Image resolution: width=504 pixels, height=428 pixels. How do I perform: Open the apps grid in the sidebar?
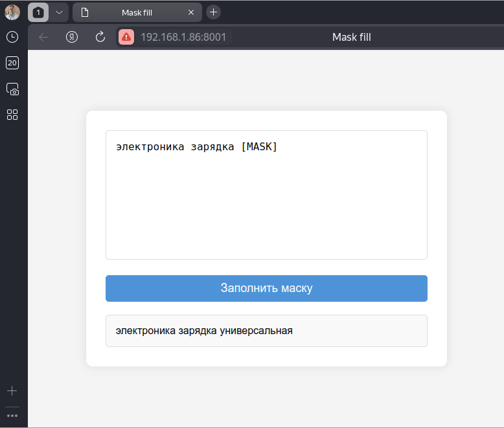[12, 115]
